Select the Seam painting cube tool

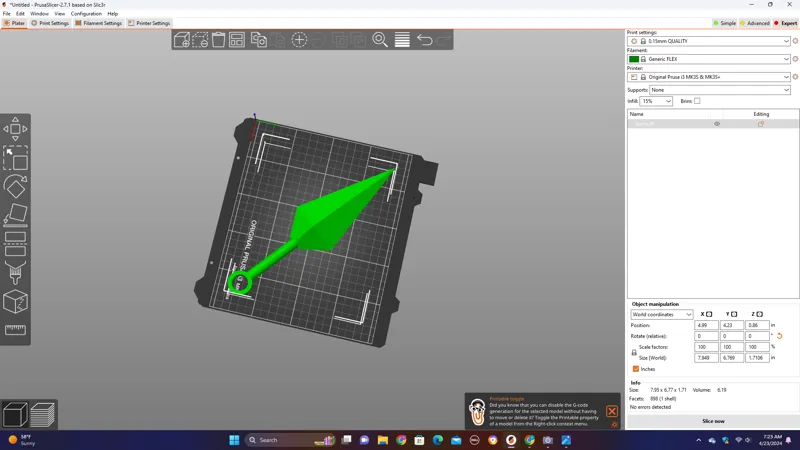(15, 302)
